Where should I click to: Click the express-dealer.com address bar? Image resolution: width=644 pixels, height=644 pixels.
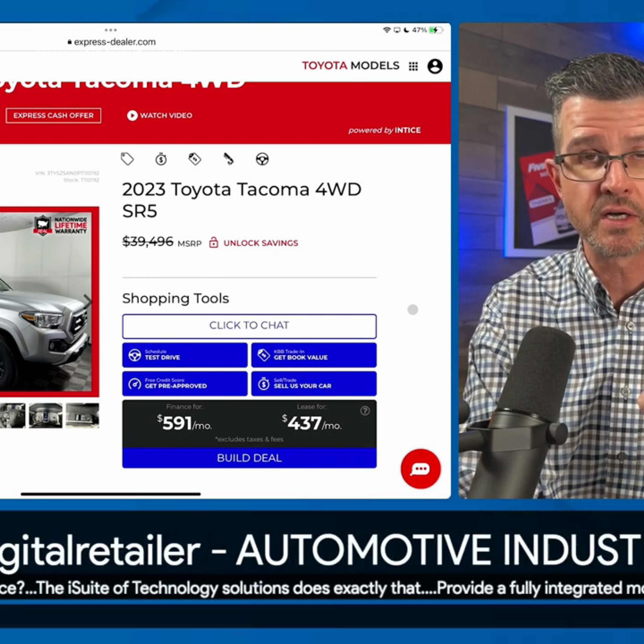(x=112, y=42)
